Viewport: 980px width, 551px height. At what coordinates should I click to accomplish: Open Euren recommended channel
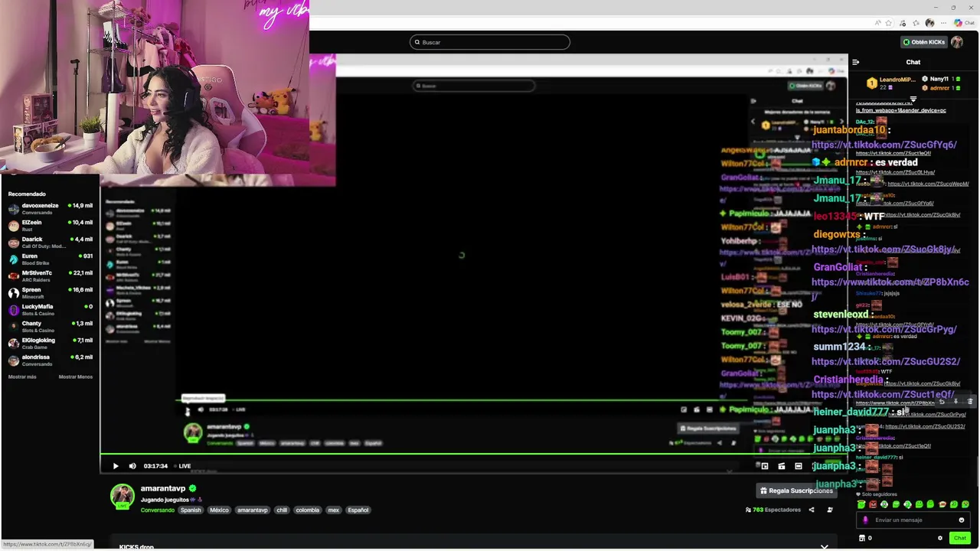click(50, 259)
